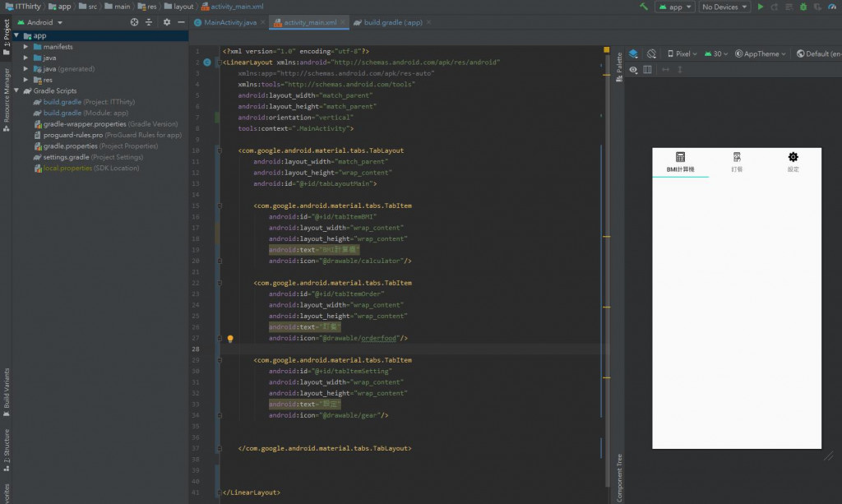Open Project panel settings gear
The image size is (842, 504).
coord(166,22)
